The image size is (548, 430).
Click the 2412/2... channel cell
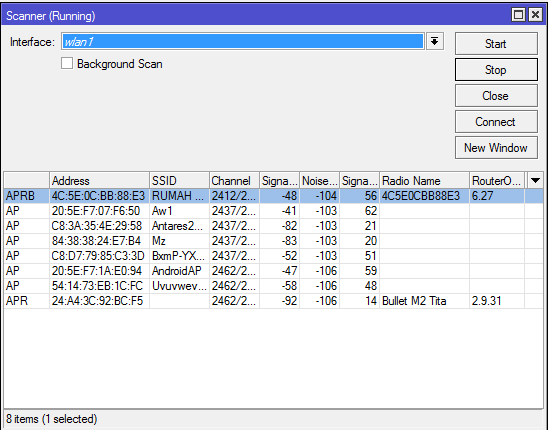[x=234, y=196]
